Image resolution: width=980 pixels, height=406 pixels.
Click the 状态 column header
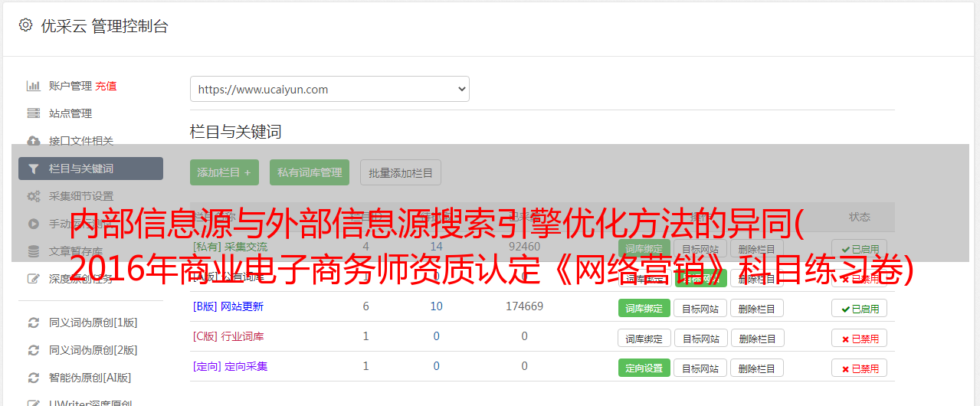(860, 217)
